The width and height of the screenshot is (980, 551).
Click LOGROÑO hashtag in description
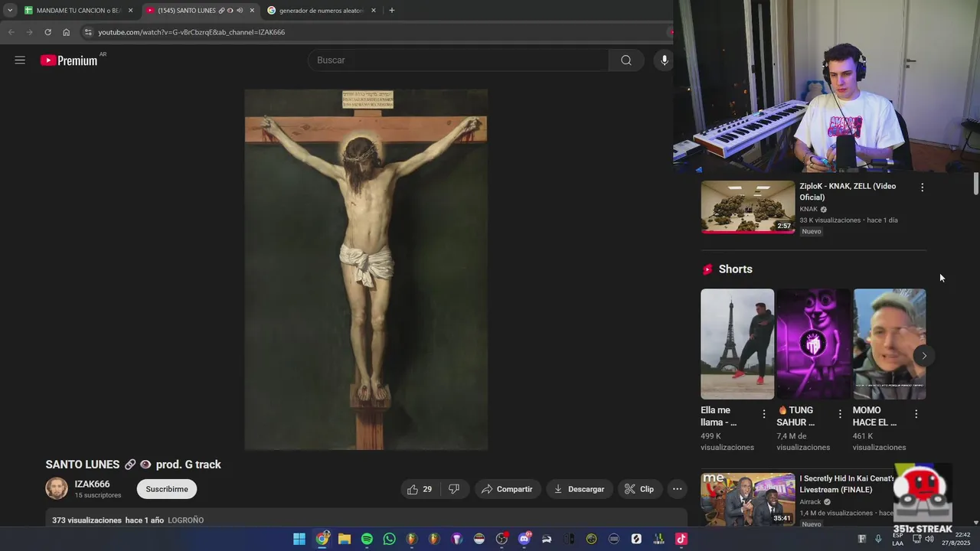click(x=185, y=520)
